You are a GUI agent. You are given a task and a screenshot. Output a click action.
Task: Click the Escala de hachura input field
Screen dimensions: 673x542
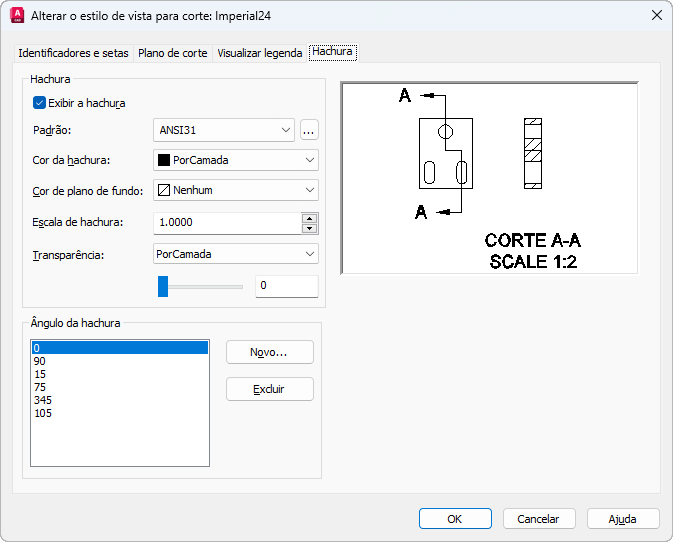click(226, 222)
